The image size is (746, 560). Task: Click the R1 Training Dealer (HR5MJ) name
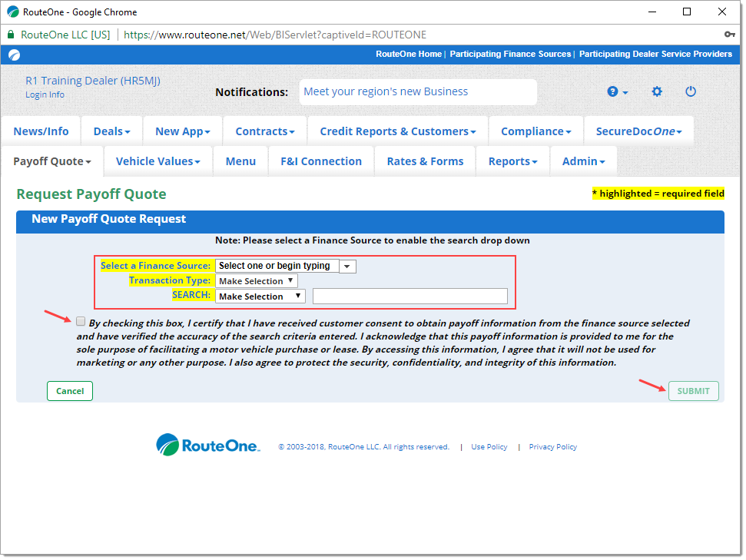tap(93, 81)
